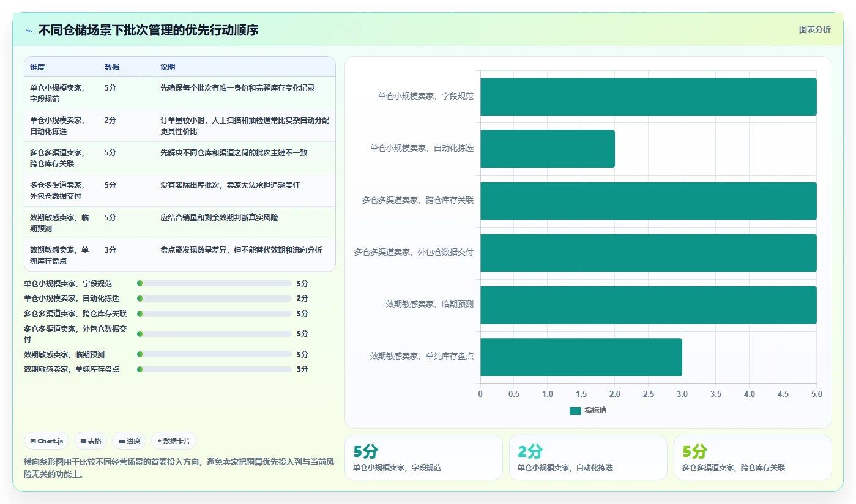Viewport: 856px width, 504px height.
Task: Click the chart y-axis label 效期敏感卖家,单纯库存盘点
Action: coord(422,356)
